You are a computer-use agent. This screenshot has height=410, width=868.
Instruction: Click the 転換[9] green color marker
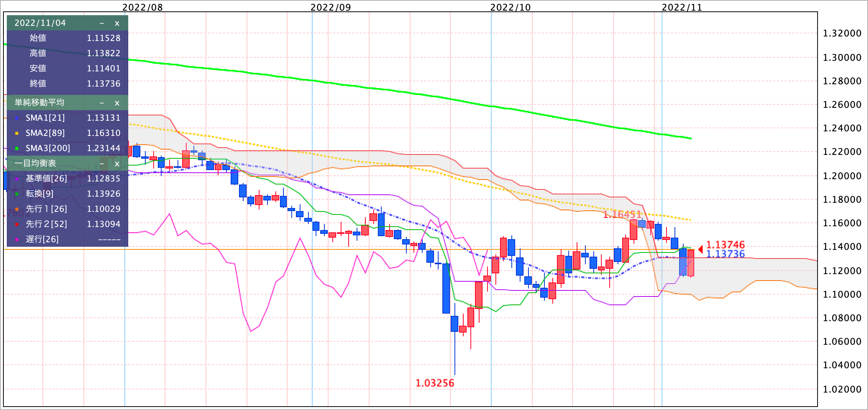(x=17, y=194)
